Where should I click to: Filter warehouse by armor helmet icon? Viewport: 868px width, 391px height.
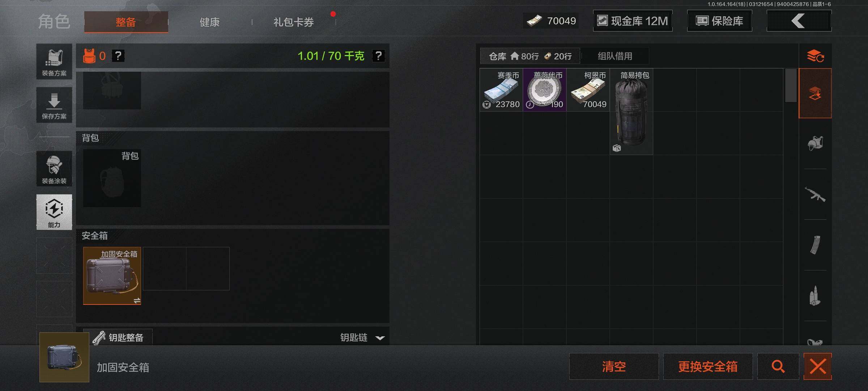coord(815,143)
